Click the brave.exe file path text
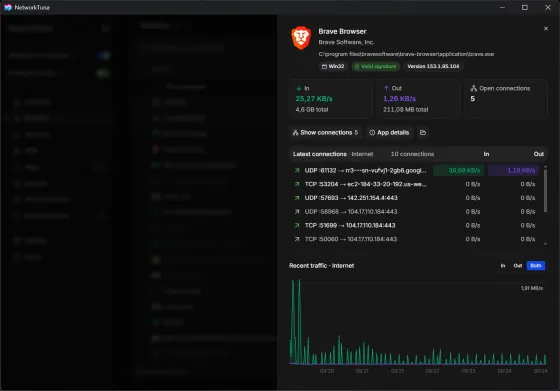 click(x=406, y=54)
